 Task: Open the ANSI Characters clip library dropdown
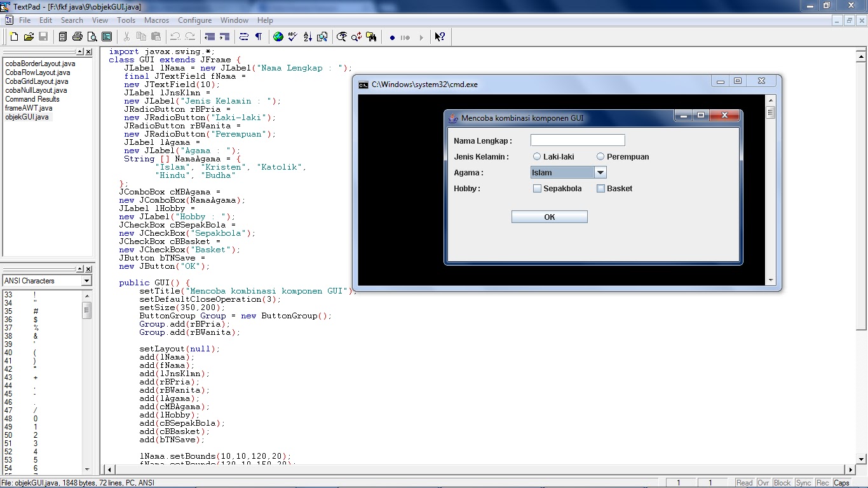[86, 281]
